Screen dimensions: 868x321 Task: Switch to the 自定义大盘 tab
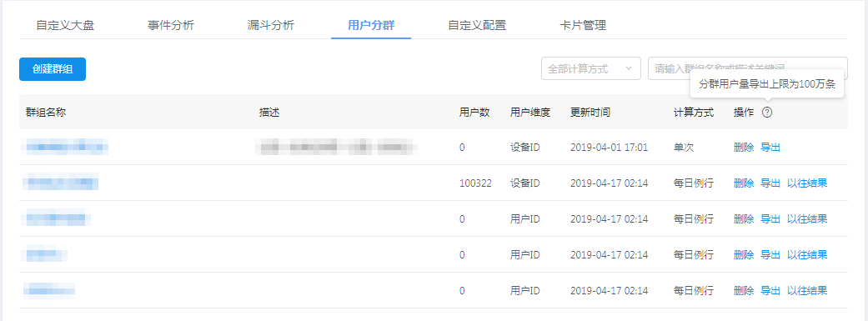point(65,26)
